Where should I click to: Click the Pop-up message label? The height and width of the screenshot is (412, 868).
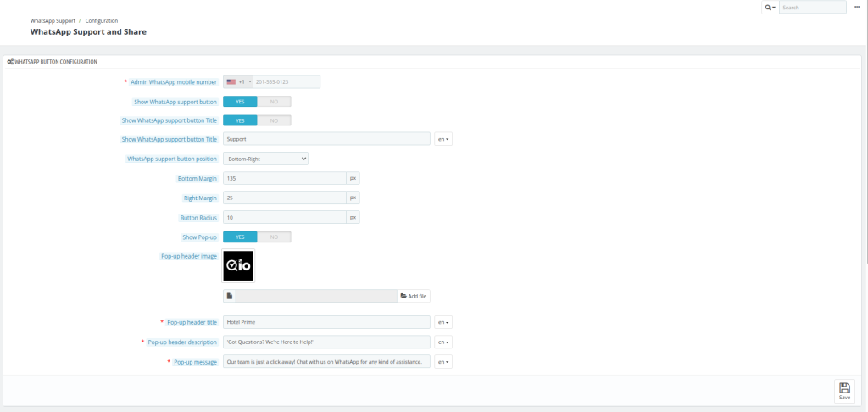[196, 362]
